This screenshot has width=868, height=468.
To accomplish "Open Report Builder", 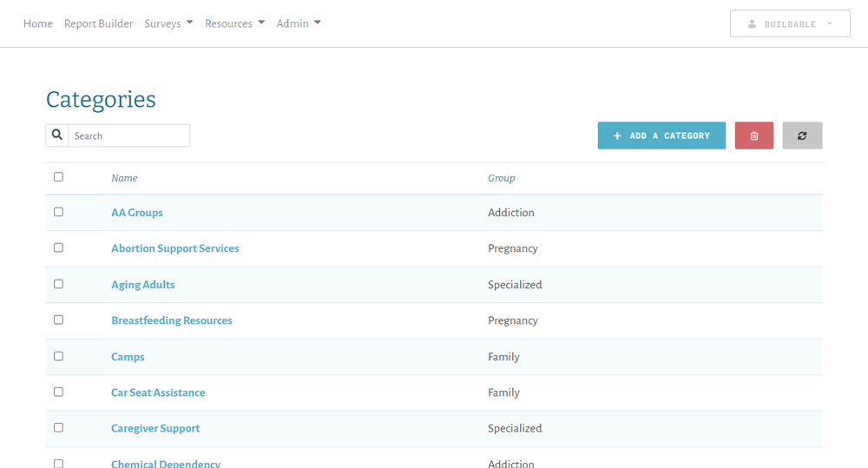I will (99, 23).
